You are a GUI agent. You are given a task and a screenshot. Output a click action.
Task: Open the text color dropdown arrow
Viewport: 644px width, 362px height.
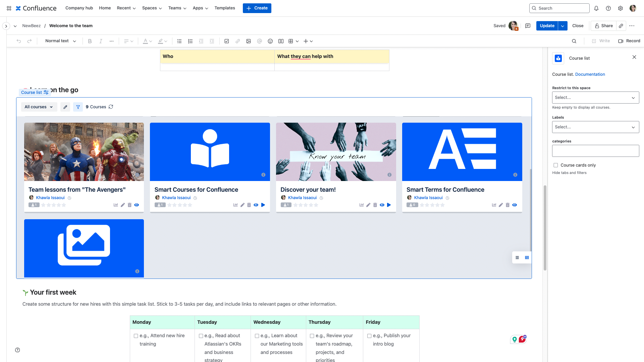tap(151, 41)
